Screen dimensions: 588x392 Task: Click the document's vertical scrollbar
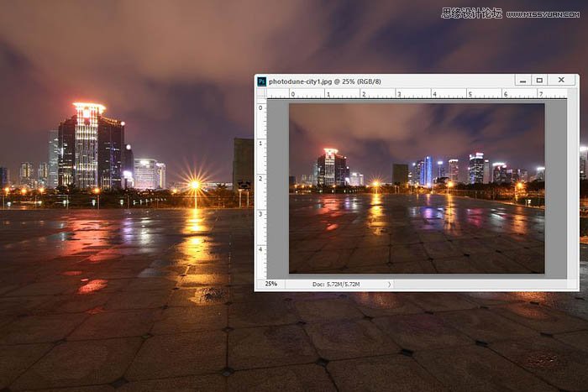(573, 185)
